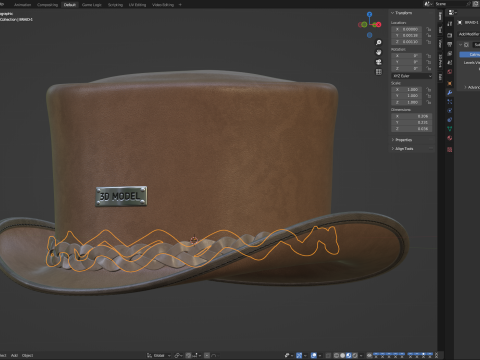Open the Tool settings tab in Properties editor

click(450, 24)
